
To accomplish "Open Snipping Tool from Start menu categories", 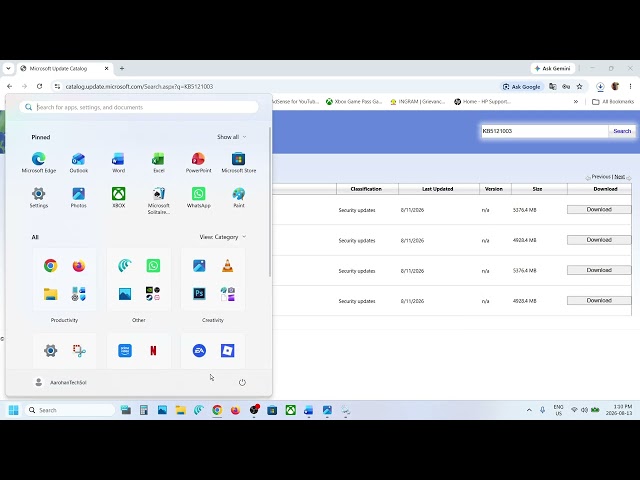I will coord(79,351).
